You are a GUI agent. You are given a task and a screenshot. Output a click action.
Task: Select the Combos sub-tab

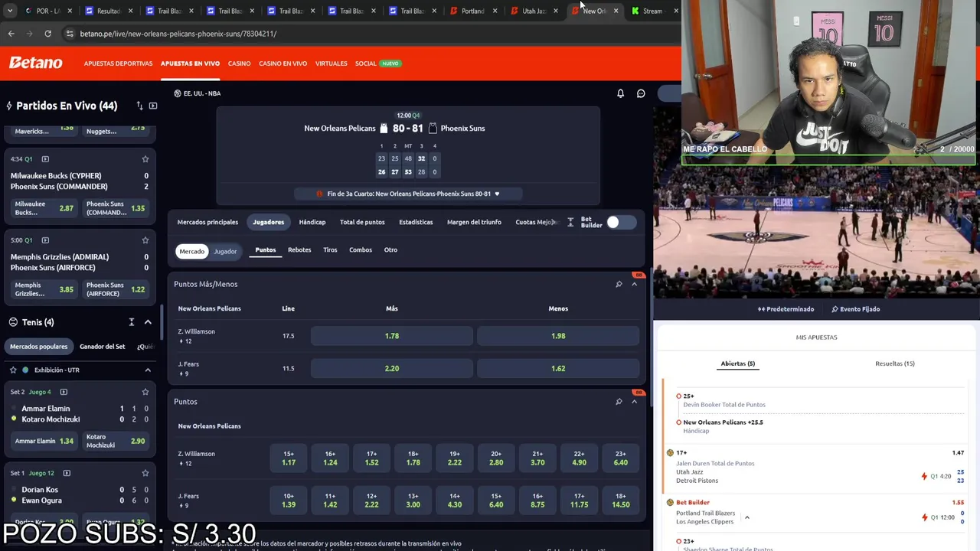coord(361,249)
